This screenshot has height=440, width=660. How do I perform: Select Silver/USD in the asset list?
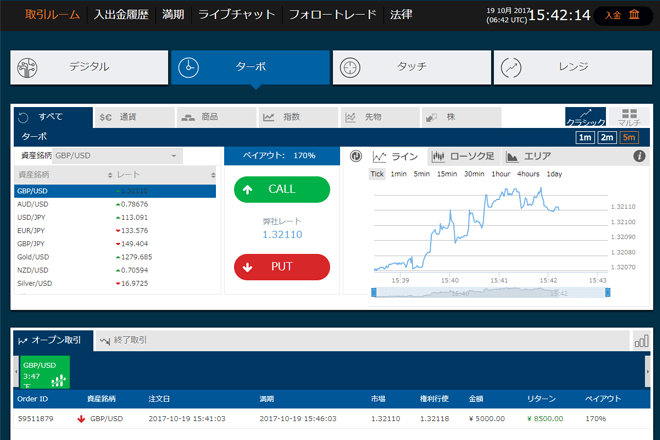pyautogui.click(x=115, y=284)
